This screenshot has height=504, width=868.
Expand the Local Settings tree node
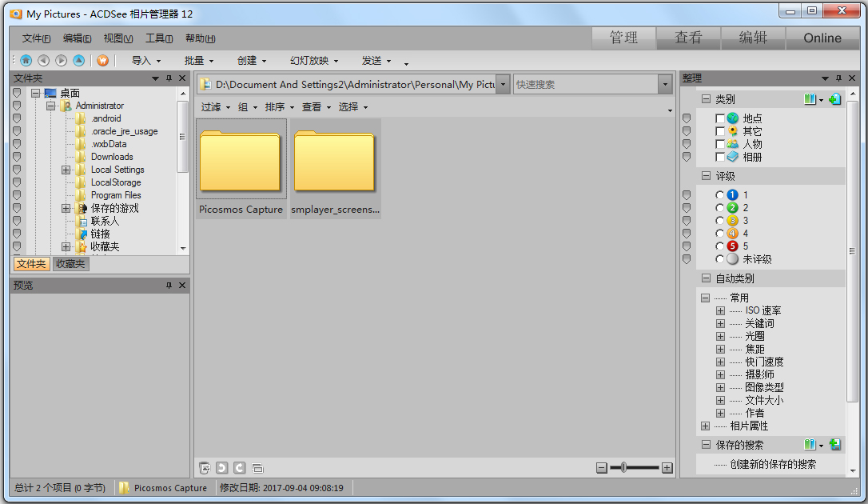pyautogui.click(x=66, y=170)
